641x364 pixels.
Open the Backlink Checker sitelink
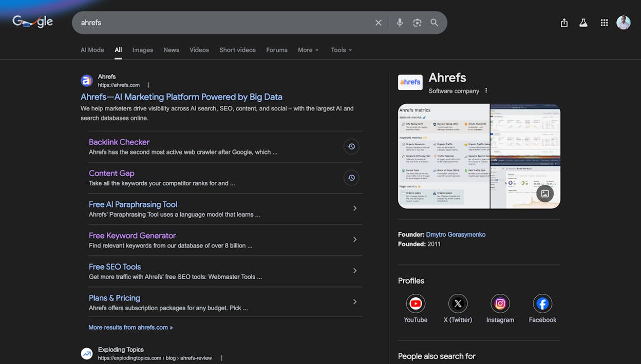tap(119, 142)
